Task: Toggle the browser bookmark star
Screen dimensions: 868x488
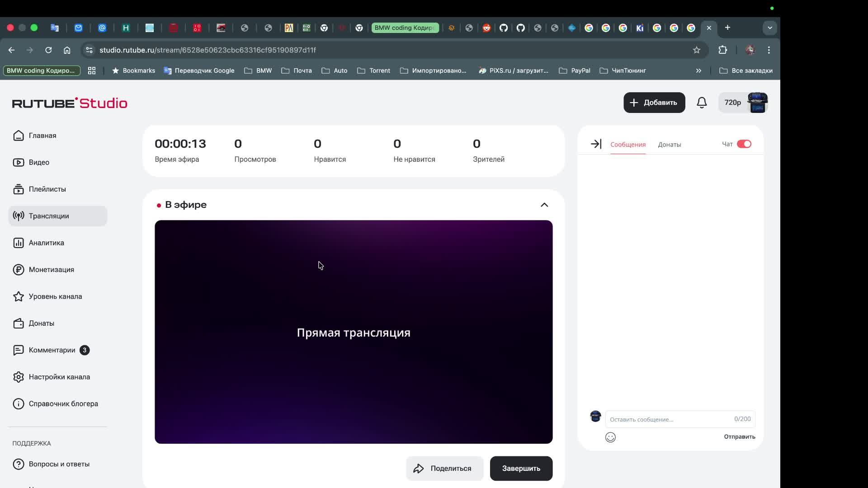Action: pos(697,50)
